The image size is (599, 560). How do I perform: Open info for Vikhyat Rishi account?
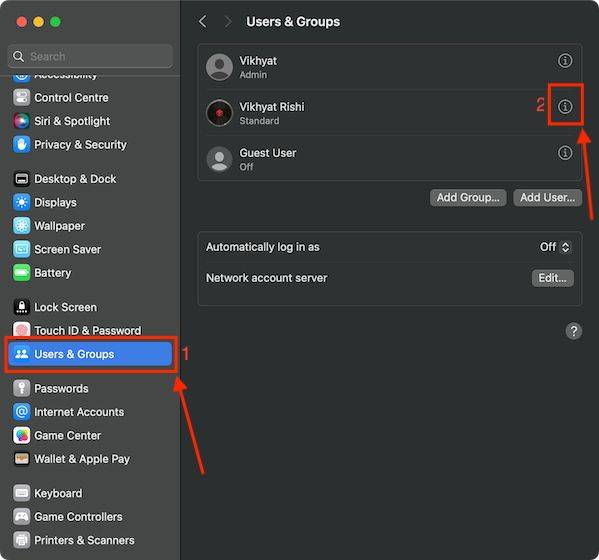(x=565, y=107)
